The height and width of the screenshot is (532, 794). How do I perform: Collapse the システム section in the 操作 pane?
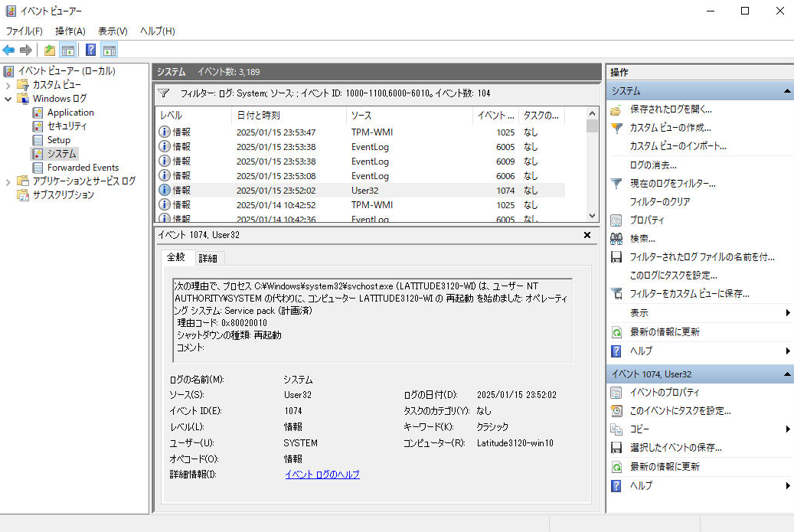click(787, 91)
